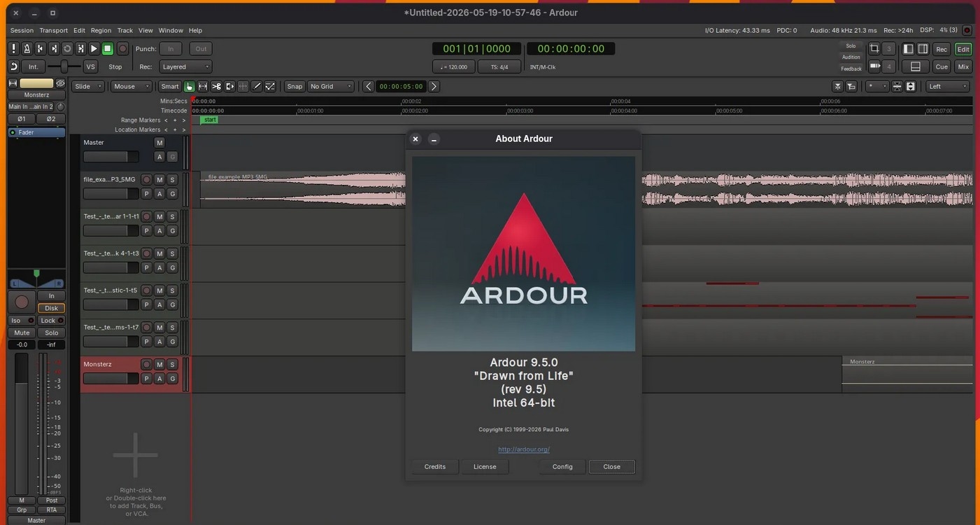Select the Range mode tool
Viewport: 980px width, 525px height.
[x=203, y=86]
